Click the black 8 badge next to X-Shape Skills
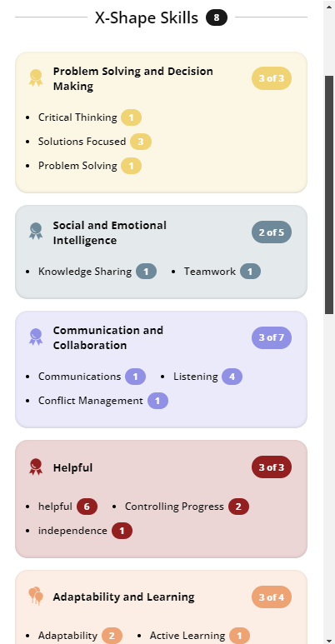Viewport: 335px width, 644px height. [x=217, y=17]
